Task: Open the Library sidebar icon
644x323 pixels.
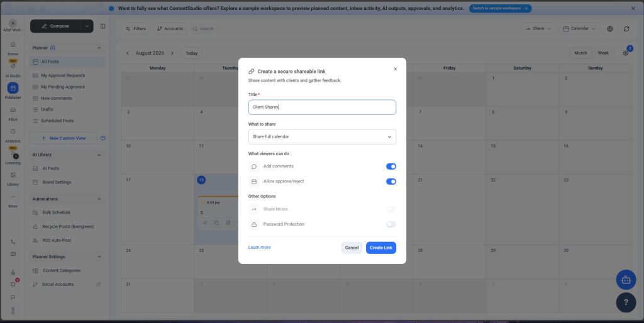Action: tap(13, 175)
